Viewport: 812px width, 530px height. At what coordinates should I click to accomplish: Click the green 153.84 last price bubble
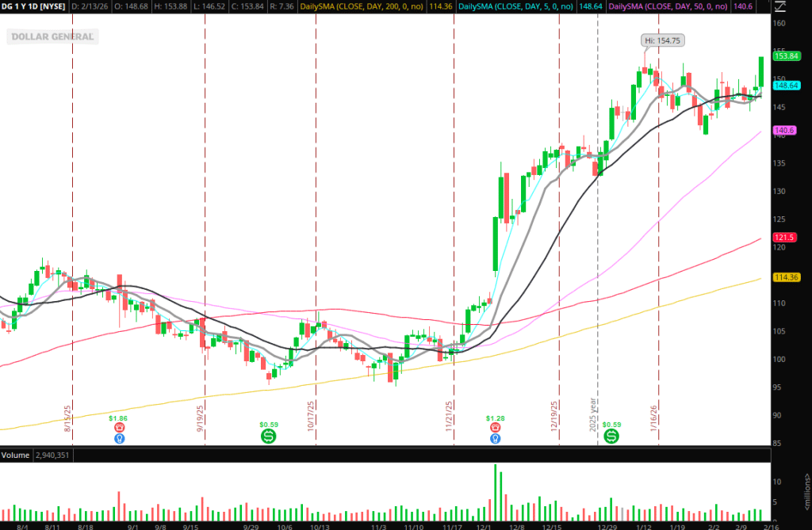tap(785, 56)
